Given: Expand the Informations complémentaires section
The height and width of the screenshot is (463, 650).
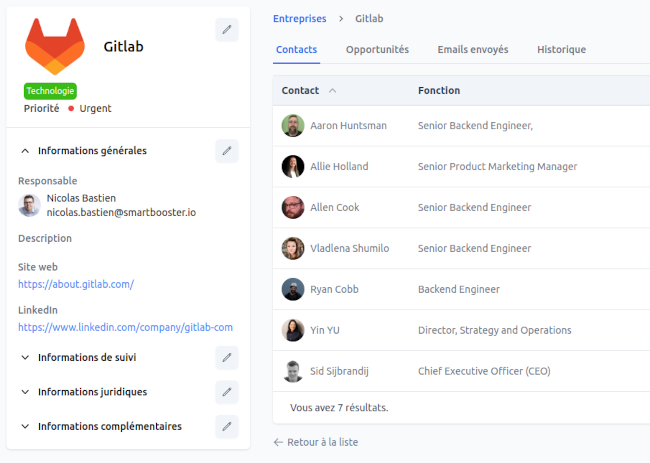Looking at the screenshot, I should 25,426.
